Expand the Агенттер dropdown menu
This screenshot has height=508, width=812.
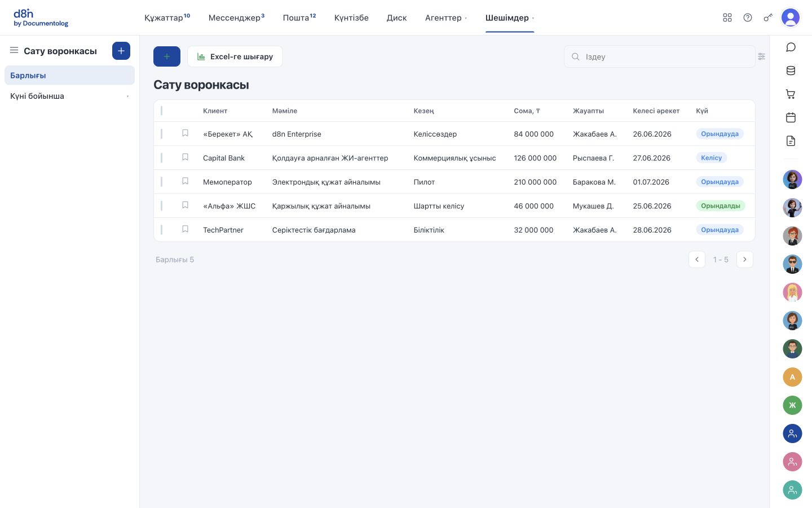tap(446, 17)
